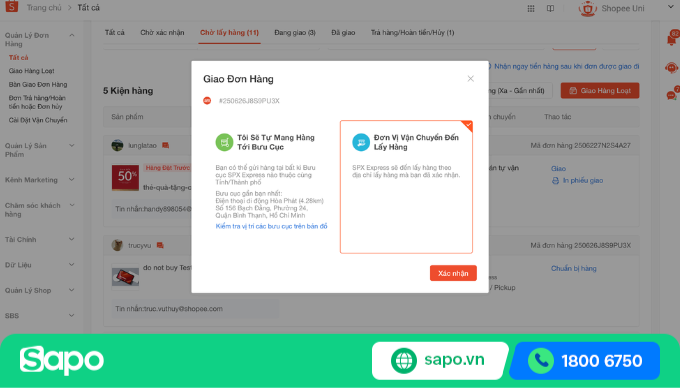This screenshot has width=680, height=390.
Task: Expand the Dữ Liệu section
Action: point(72,265)
